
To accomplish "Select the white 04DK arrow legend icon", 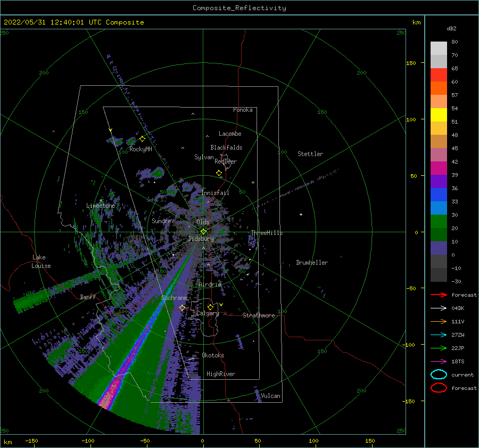I will point(439,308).
